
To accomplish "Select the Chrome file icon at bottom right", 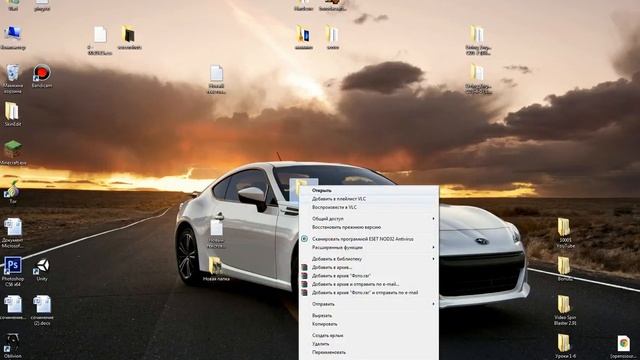I will [x=623, y=344].
